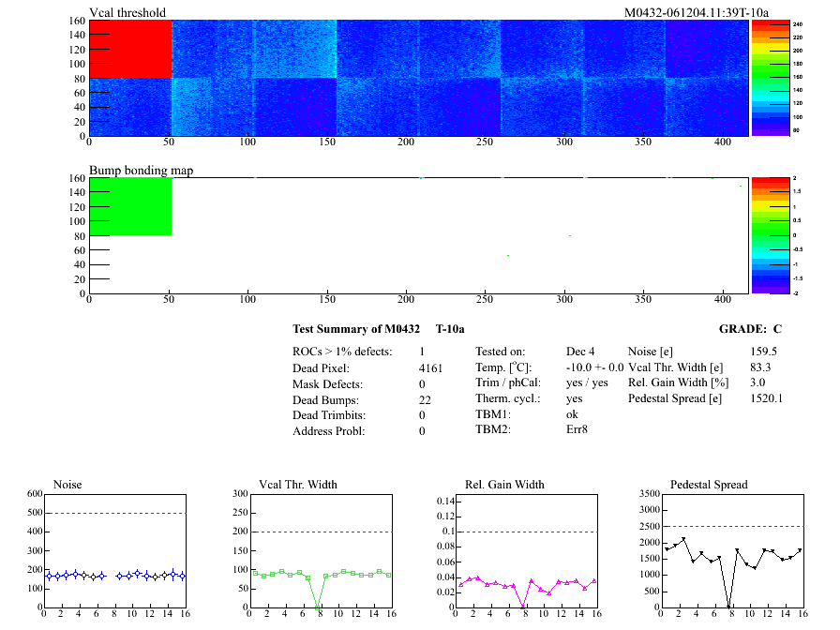Viewport: 840px width, 630px height.
Task: Click the red dashed line in Rel. Gain Width plot
Action: click(x=527, y=532)
